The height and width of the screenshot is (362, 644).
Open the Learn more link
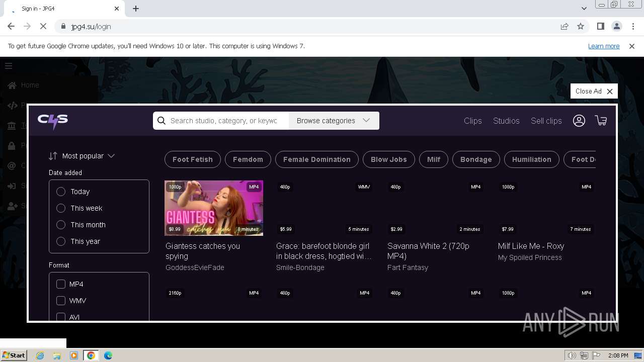(x=604, y=46)
